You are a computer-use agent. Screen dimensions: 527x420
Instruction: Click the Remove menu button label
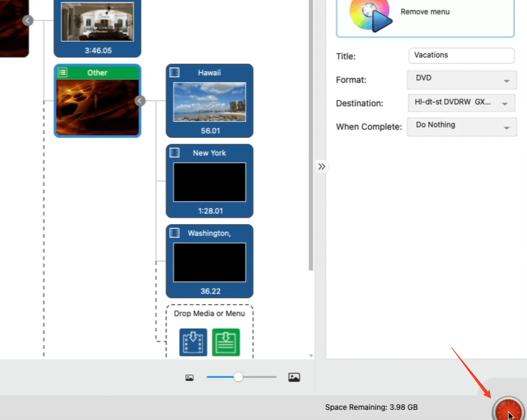[x=425, y=12]
